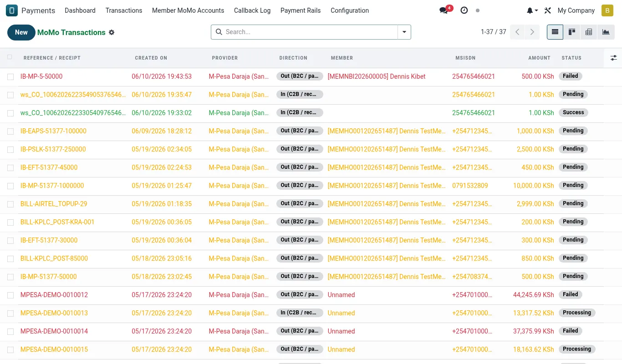This screenshot has width=622, height=364.
Task: Check the row IB-EAPS-51377-100000
Action: pyautogui.click(x=10, y=131)
